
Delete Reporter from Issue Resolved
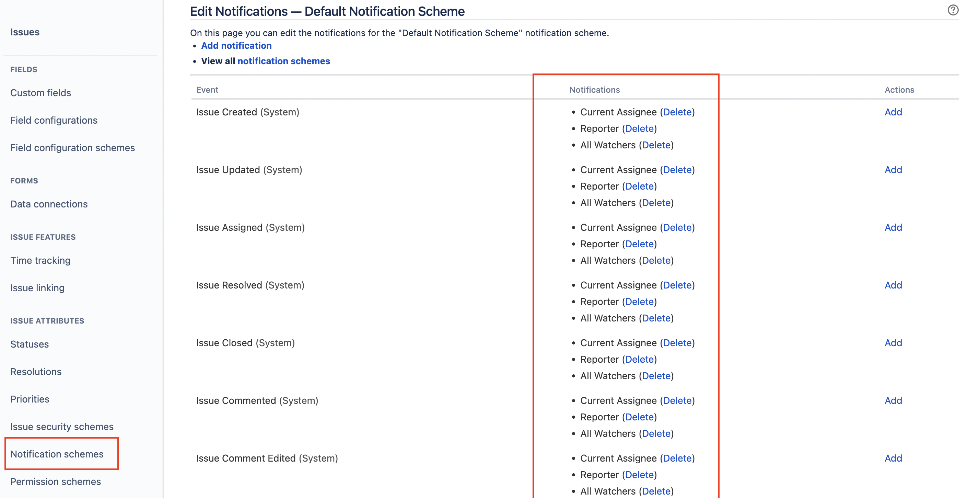[x=640, y=302]
